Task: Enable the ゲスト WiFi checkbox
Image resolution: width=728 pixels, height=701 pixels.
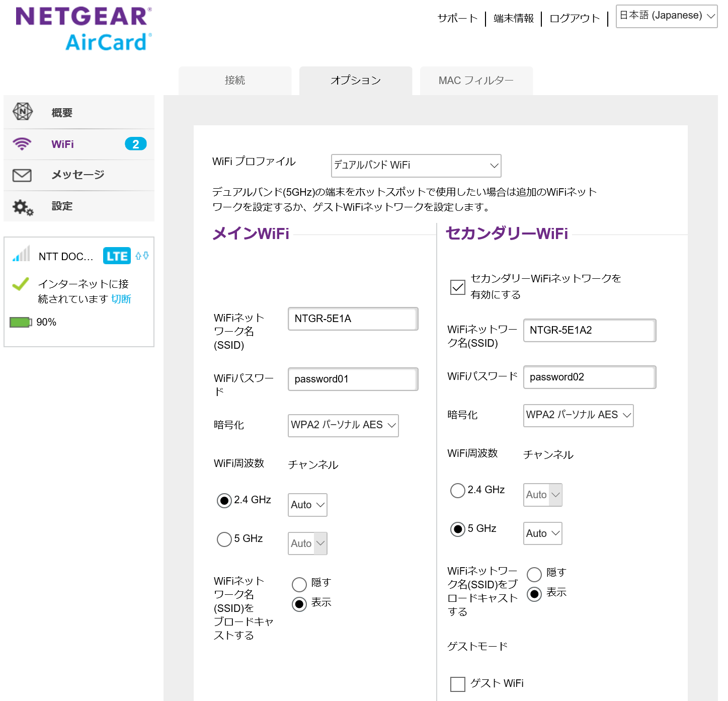Action: (457, 684)
